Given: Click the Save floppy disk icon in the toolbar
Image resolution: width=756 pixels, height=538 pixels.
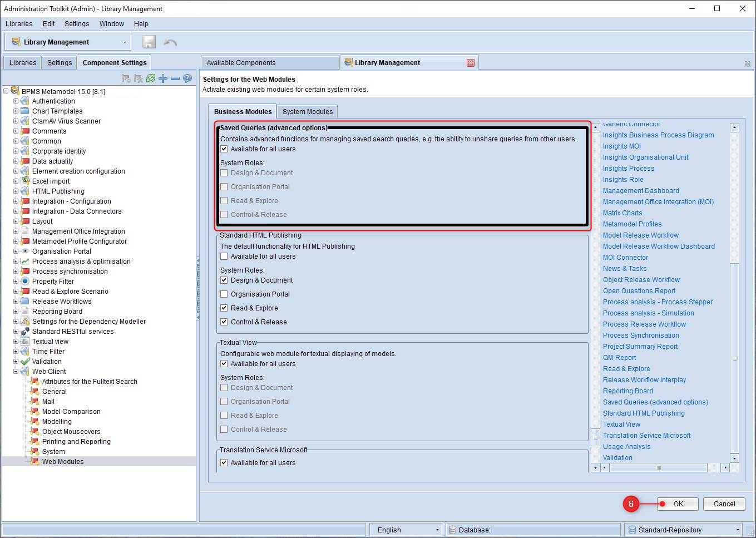Looking at the screenshot, I should (149, 42).
